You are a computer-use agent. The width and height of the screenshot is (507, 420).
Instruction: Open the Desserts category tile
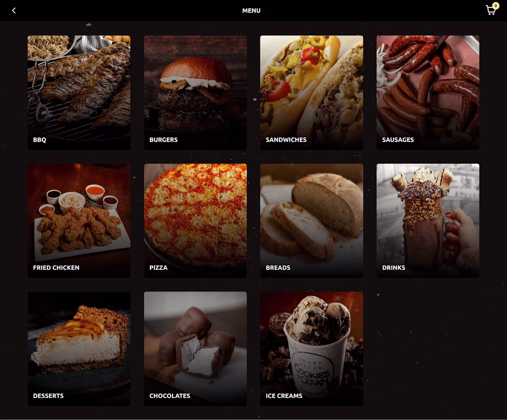click(x=79, y=349)
